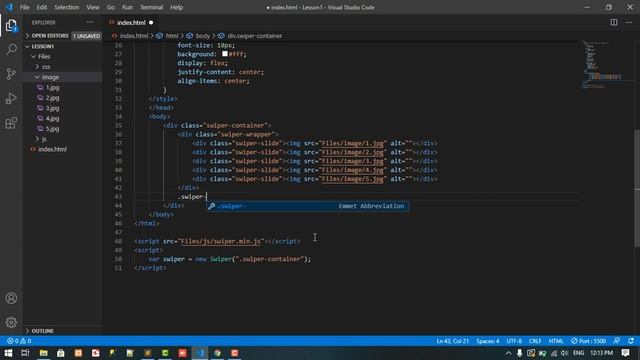Click errors and warnings status indicator
640x360 pixels.
(x=19, y=341)
